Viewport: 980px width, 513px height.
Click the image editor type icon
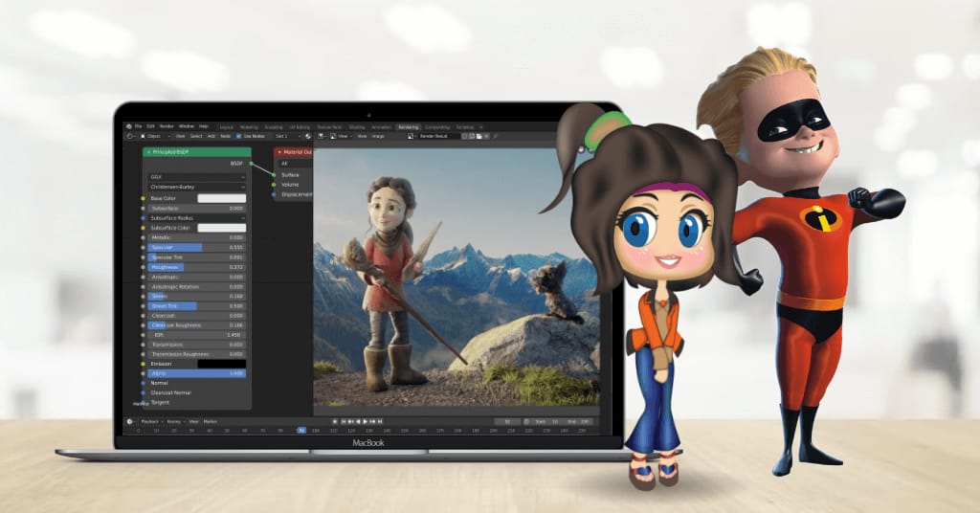point(319,136)
